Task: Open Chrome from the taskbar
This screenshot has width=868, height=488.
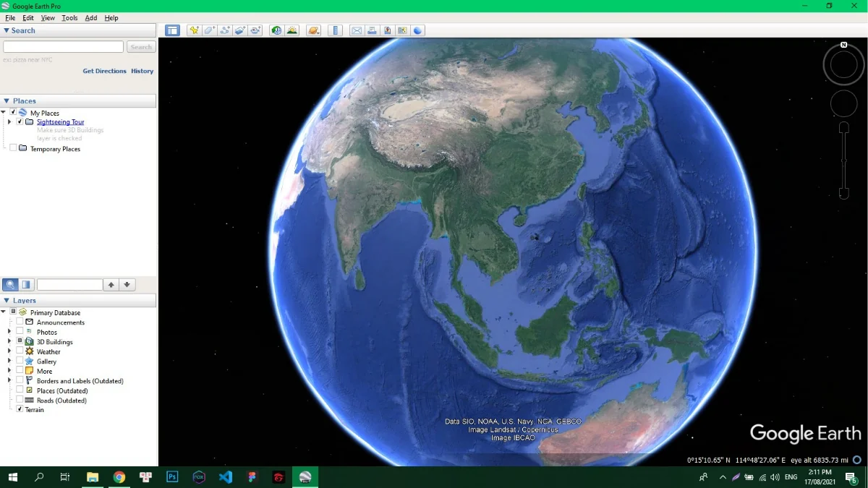Action: tap(119, 477)
